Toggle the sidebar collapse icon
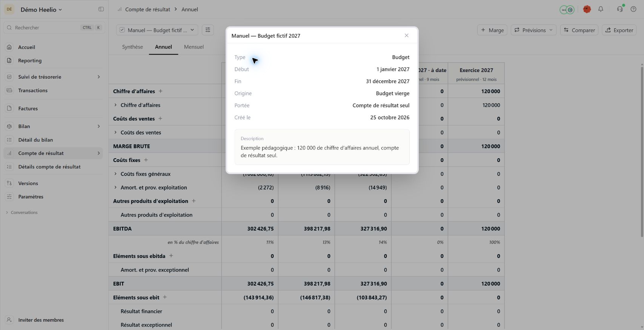The image size is (644, 330). pyautogui.click(x=101, y=9)
